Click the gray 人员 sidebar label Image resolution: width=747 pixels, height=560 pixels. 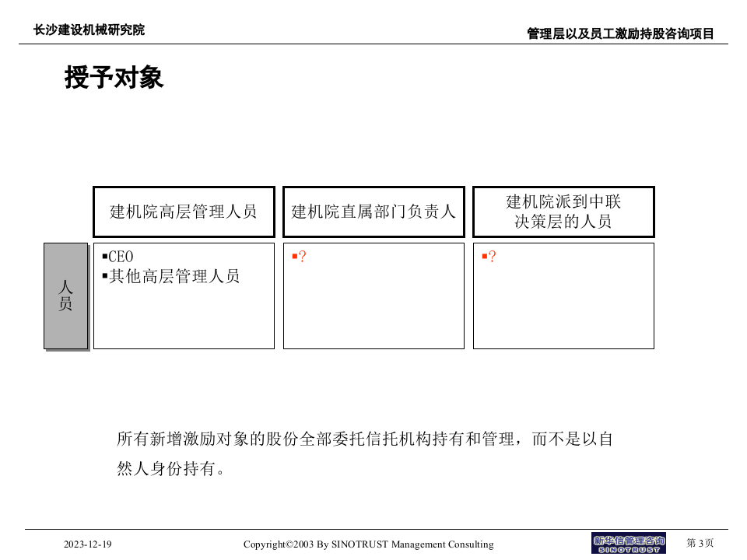(x=66, y=296)
